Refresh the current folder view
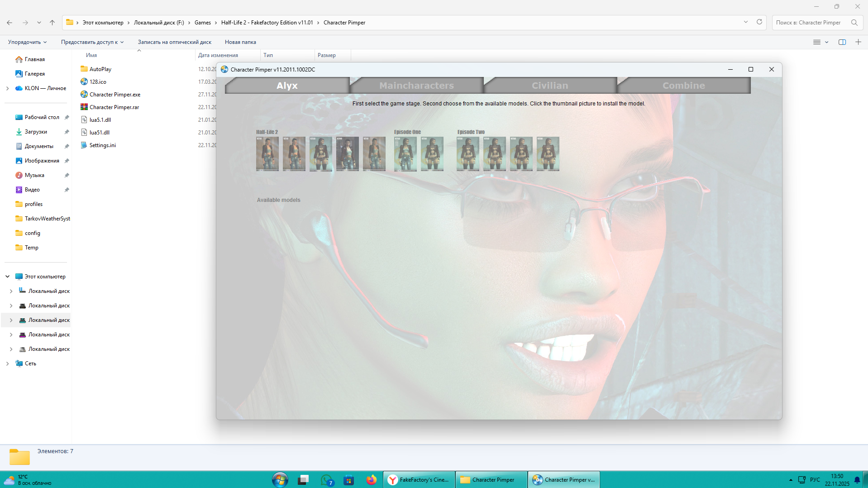The width and height of the screenshot is (868, 488). tap(759, 22)
